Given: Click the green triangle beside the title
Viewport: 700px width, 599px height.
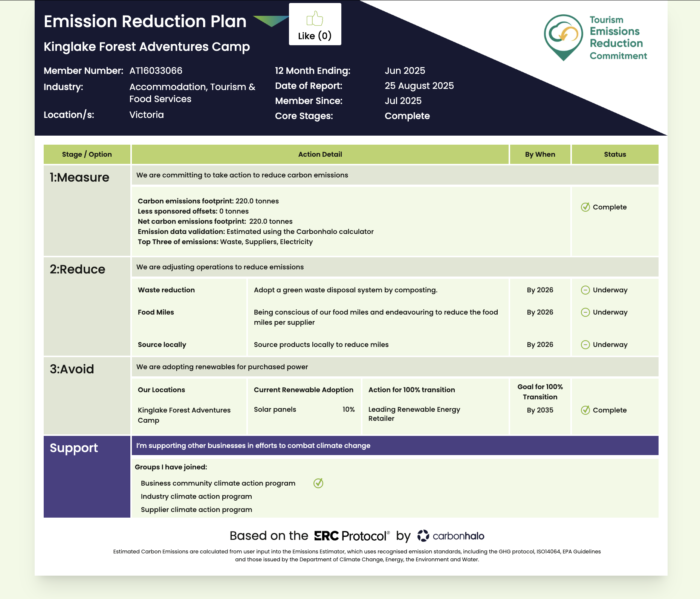Looking at the screenshot, I should (270, 21).
